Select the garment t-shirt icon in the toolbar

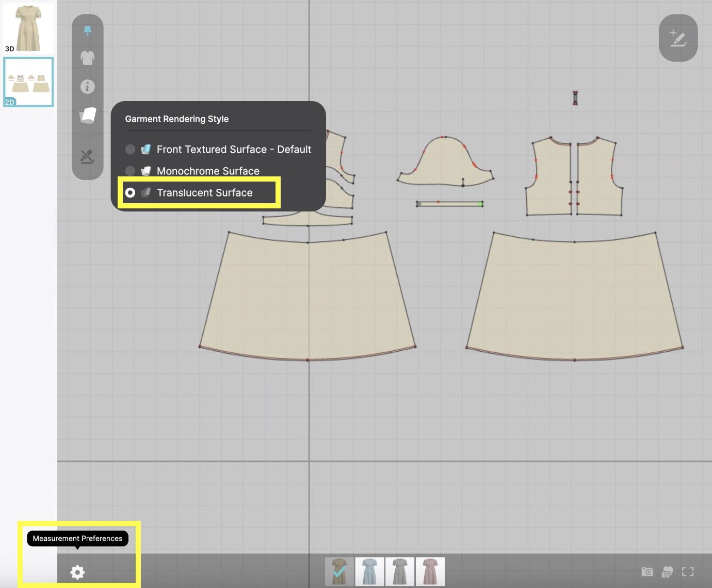coord(87,58)
